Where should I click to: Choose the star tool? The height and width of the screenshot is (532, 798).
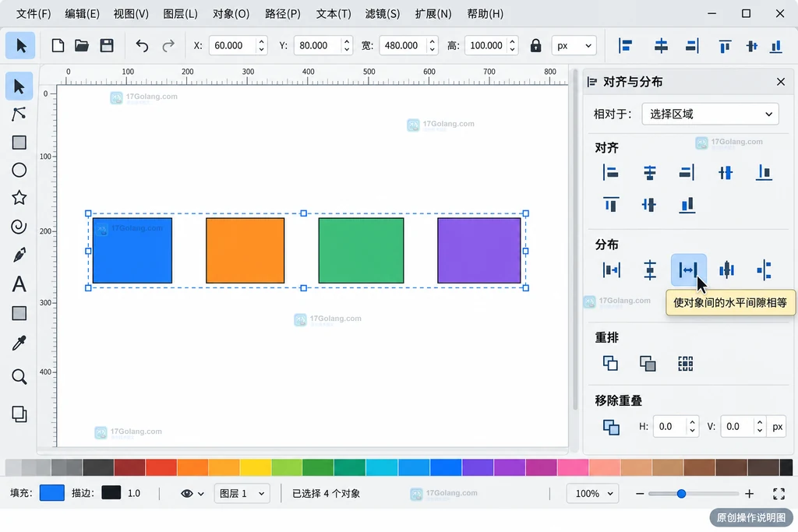[19, 197]
